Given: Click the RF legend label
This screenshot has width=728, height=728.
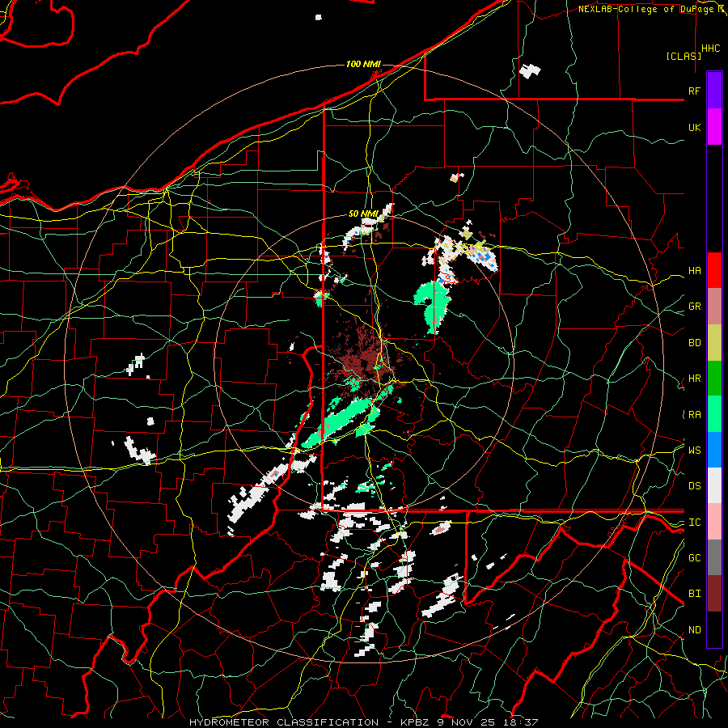Looking at the screenshot, I should 694,91.
